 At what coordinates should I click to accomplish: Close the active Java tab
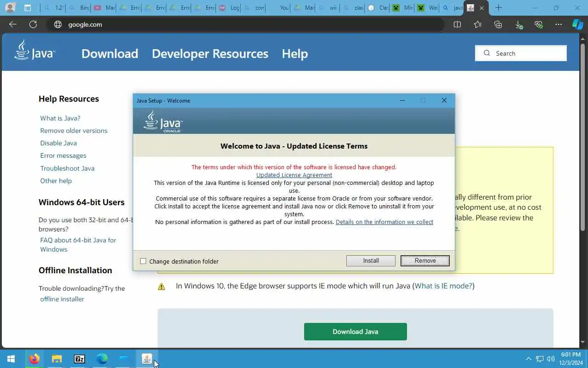point(481,8)
